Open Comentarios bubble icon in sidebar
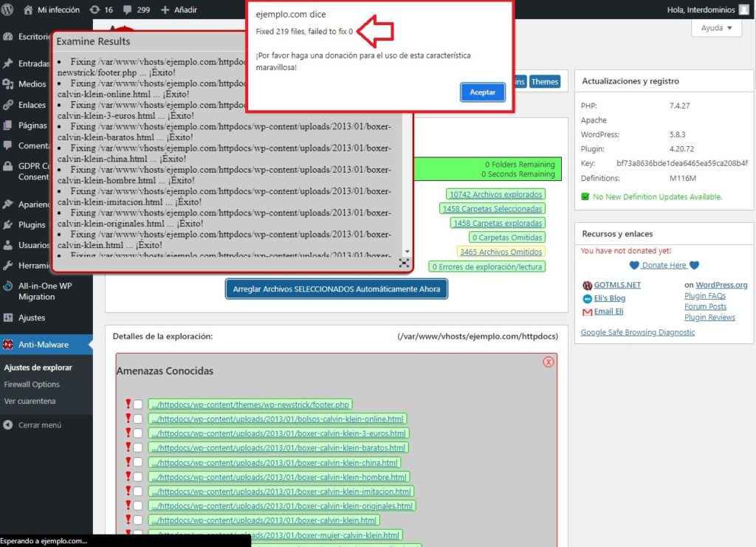Screen dimensions: 756x547 [7, 145]
